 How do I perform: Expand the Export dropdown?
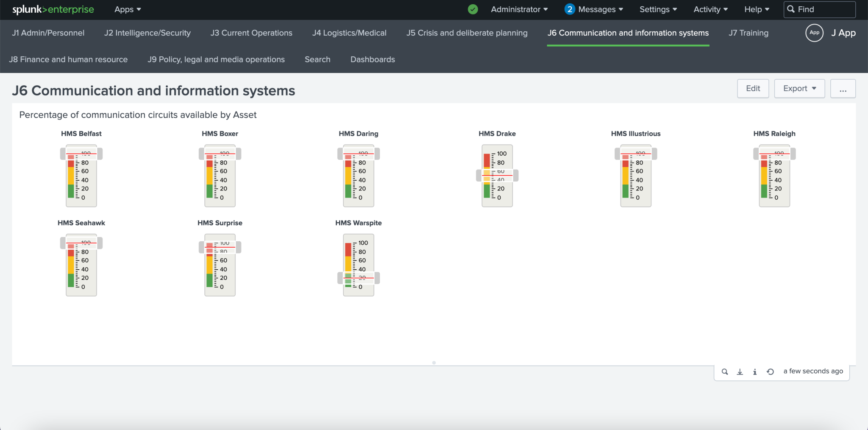pos(799,88)
